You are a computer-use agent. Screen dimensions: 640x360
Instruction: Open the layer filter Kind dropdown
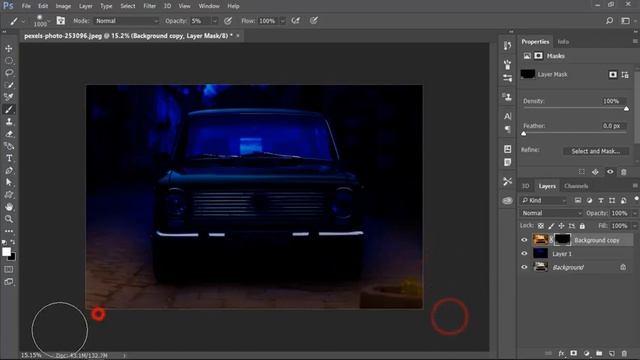[x=544, y=200]
